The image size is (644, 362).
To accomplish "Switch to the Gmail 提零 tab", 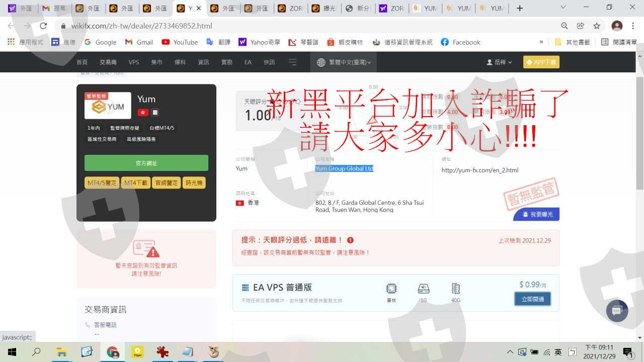I will (x=54, y=8).
